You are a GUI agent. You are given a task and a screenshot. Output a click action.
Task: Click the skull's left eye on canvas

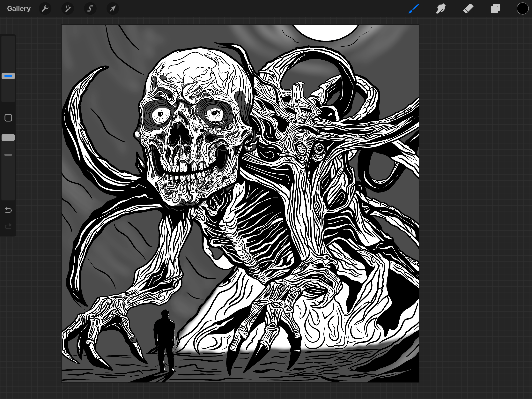tap(161, 114)
